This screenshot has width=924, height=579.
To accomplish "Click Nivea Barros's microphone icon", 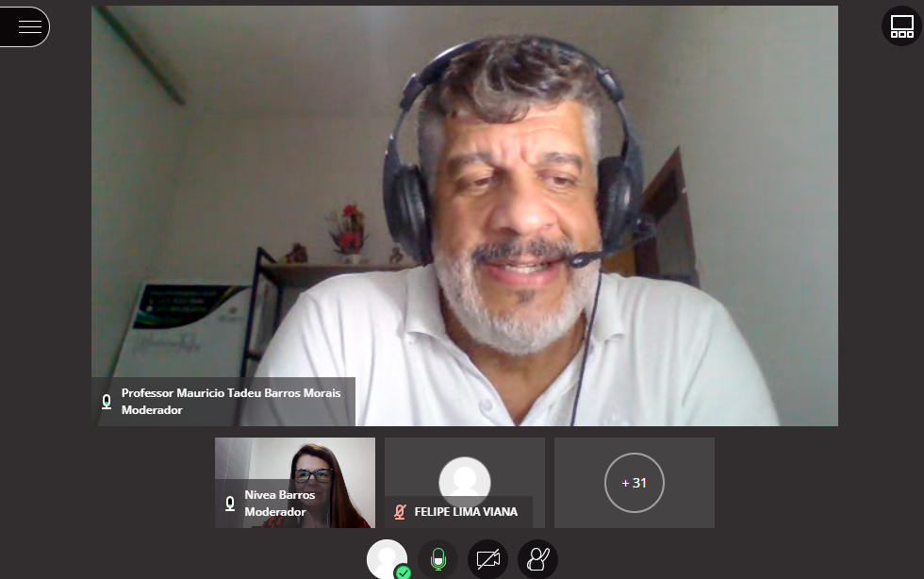I will [229, 504].
